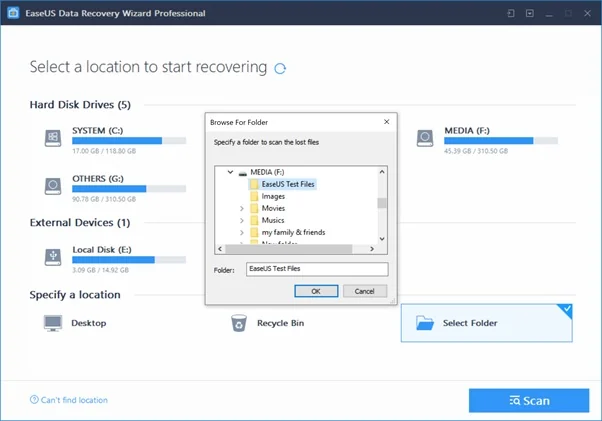Expand the Musics folder node
The height and width of the screenshot is (421, 602).
tap(242, 220)
